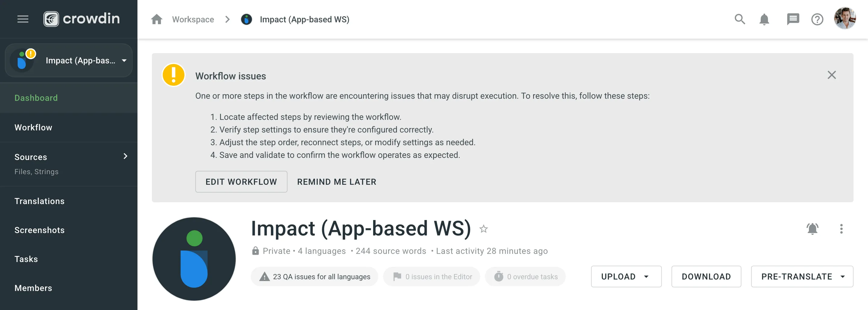Click the Crowdin logo
Viewport: 868px width, 310px height.
pyautogui.click(x=82, y=18)
